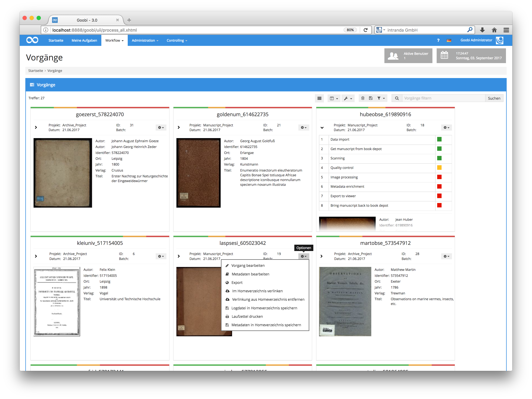The image size is (532, 399).
Task: Click the German flag language icon
Action: (449, 40)
